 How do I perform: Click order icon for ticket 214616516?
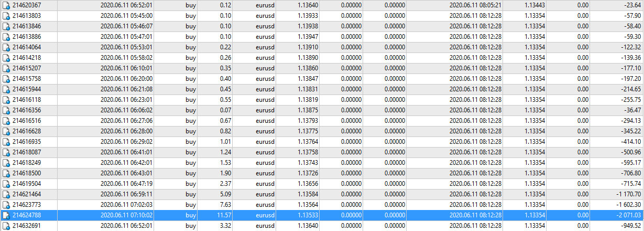coord(6,121)
